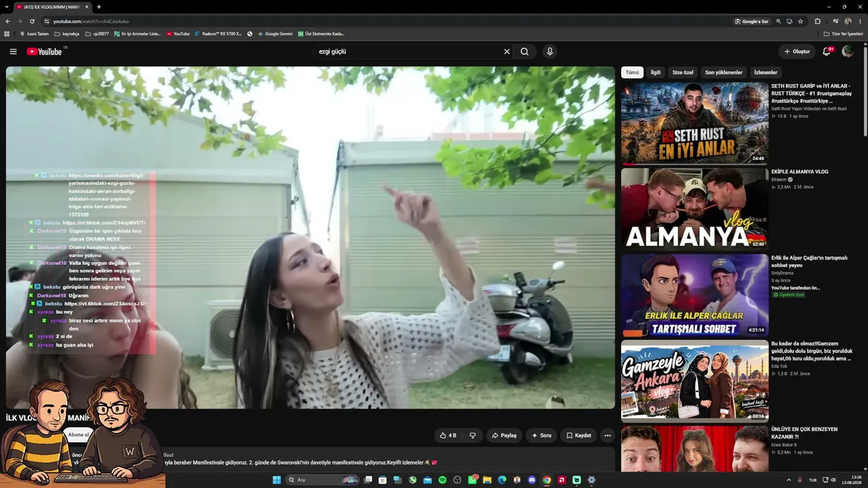The width and height of the screenshot is (868, 488).
Task: Open YouTube notifications bell
Action: (x=827, y=52)
